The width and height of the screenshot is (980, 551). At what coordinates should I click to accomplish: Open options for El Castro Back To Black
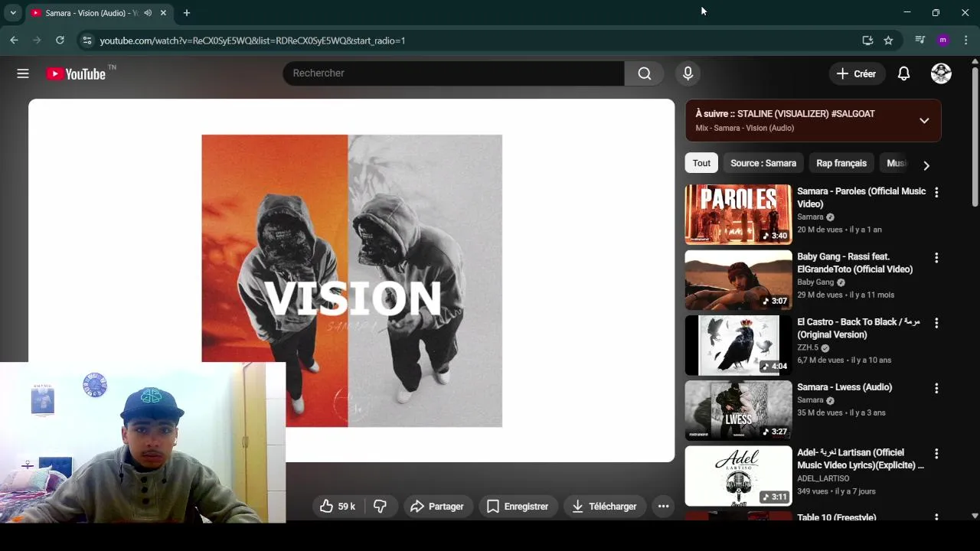pyautogui.click(x=936, y=323)
